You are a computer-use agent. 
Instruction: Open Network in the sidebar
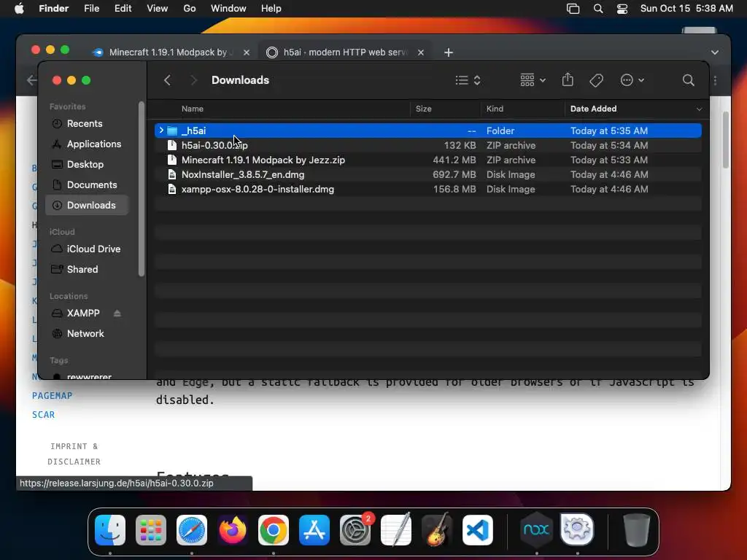87,334
